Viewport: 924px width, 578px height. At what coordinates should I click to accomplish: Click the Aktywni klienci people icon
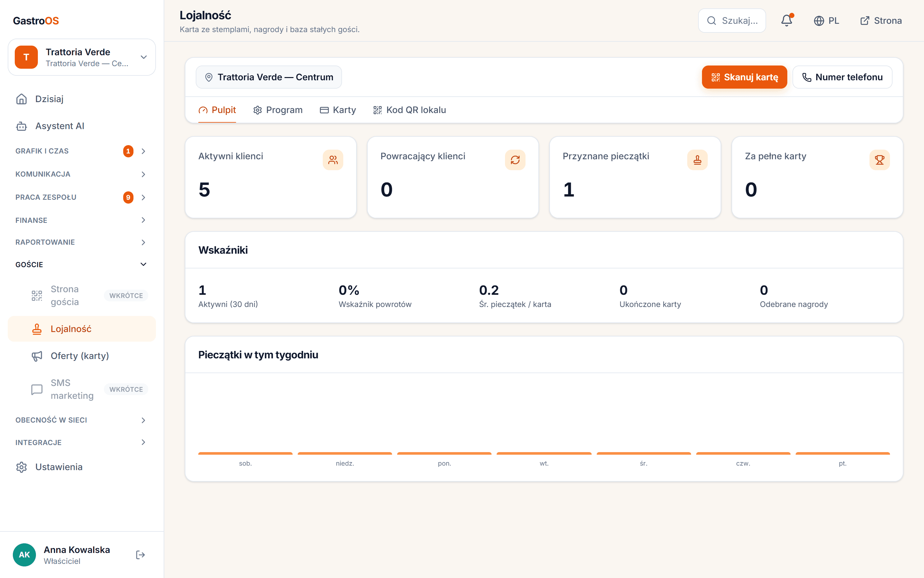click(x=333, y=160)
